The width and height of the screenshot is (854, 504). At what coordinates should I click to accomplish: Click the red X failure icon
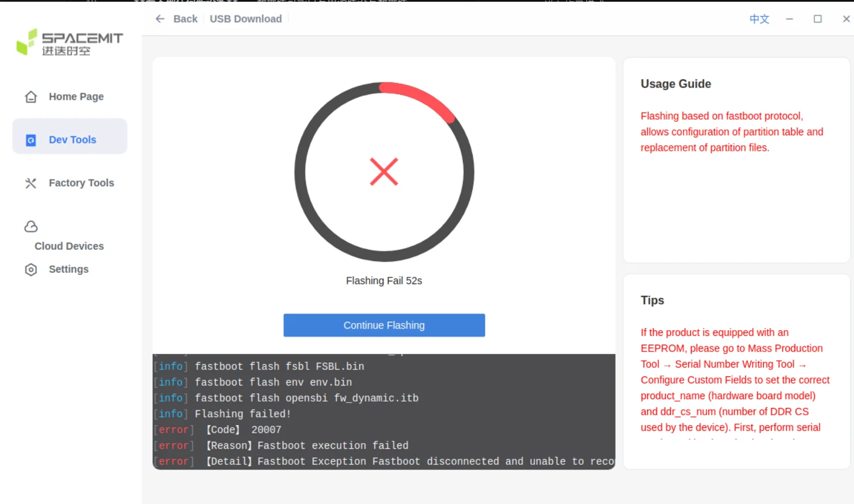pos(384,171)
